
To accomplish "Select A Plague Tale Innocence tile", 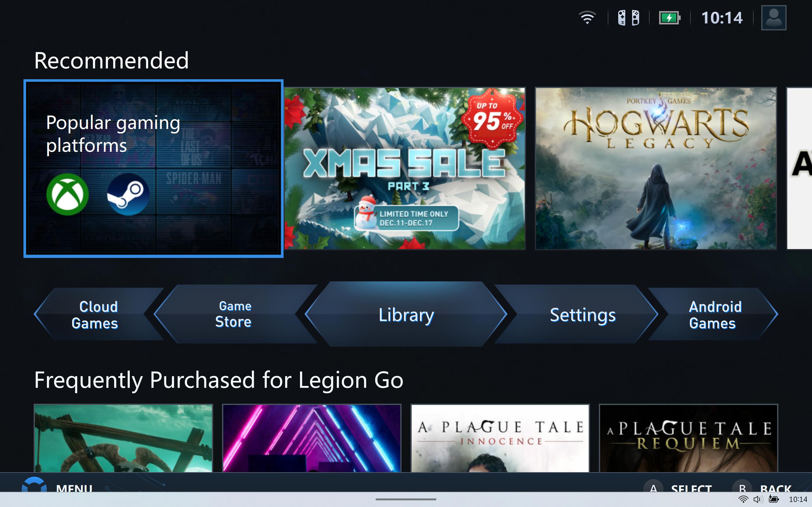I will (500, 438).
